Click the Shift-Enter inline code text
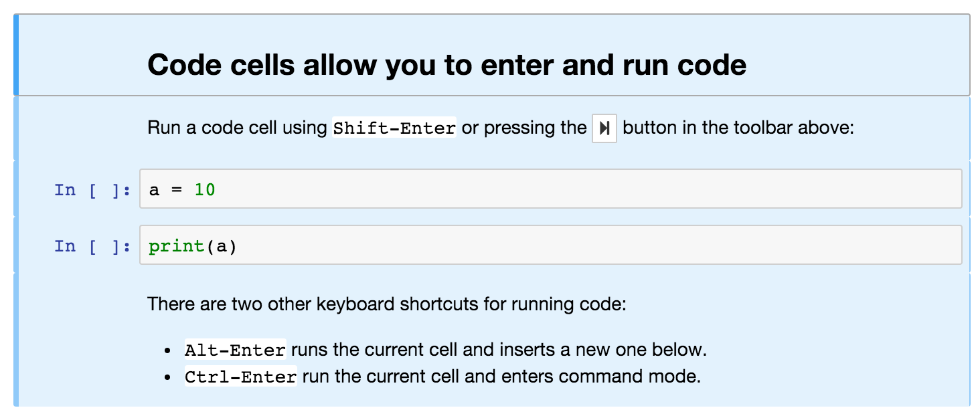The height and width of the screenshot is (420, 980). pyautogui.click(x=394, y=128)
